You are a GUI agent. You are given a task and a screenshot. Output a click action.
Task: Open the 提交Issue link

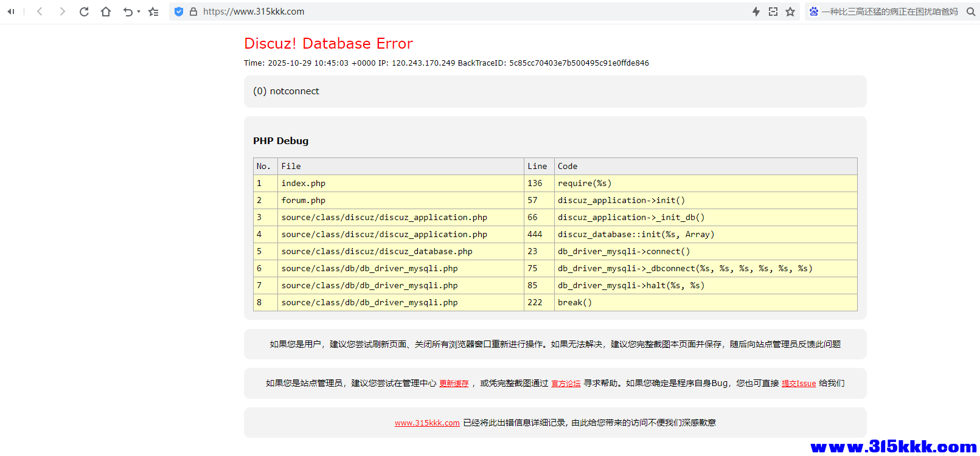799,384
